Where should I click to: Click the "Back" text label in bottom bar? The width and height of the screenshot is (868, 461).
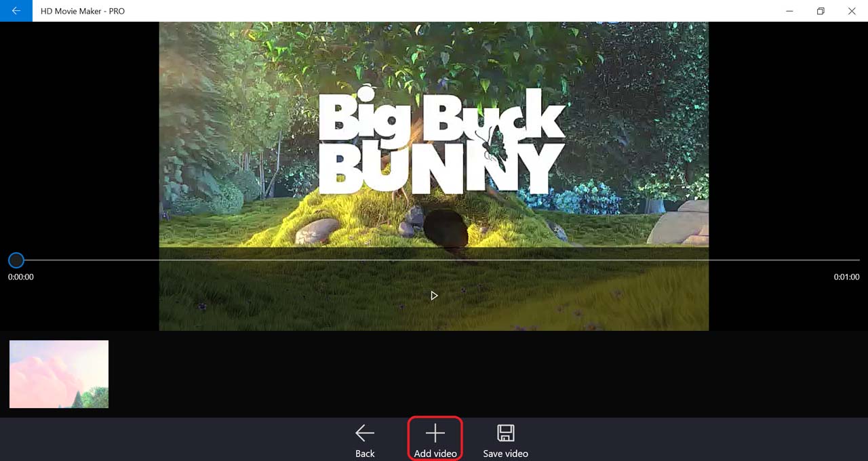[365, 454]
